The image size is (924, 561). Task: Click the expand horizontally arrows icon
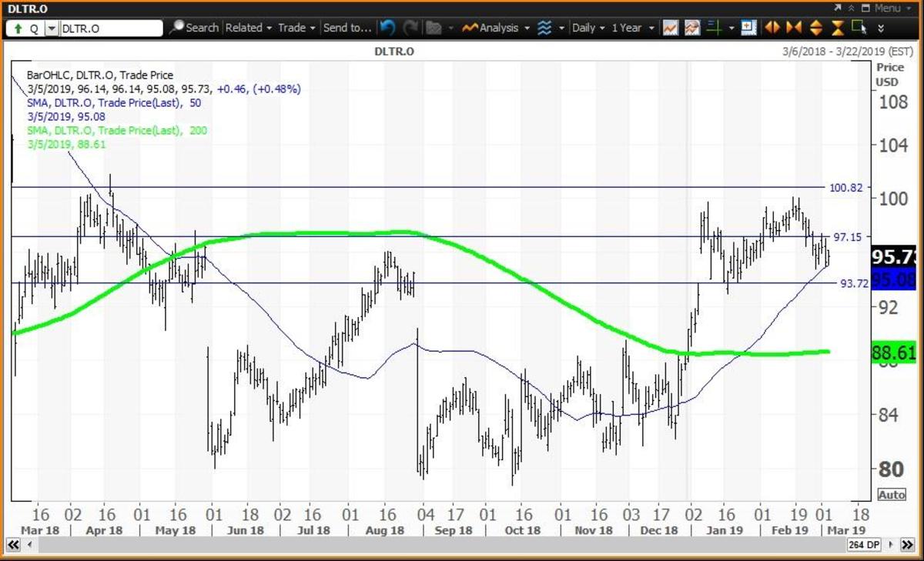click(x=772, y=28)
